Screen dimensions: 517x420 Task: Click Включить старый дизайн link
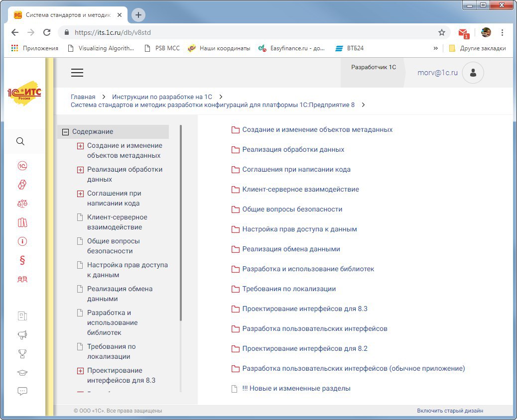point(450,411)
